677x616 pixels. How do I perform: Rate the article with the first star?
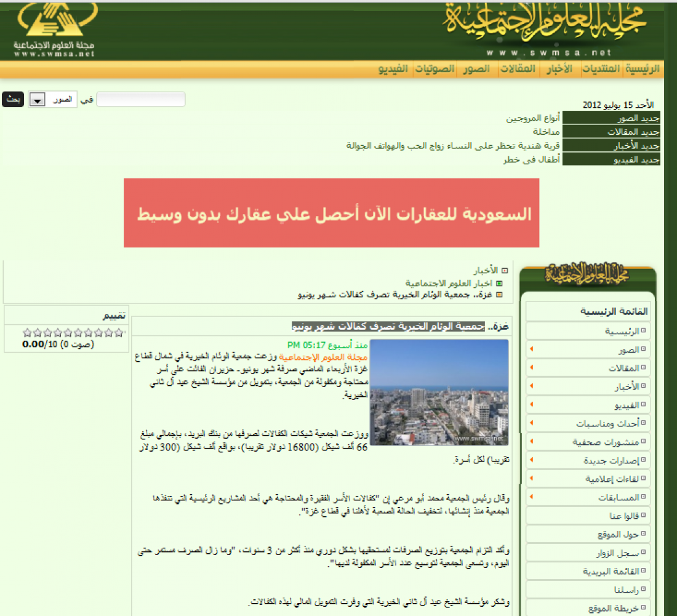[119, 333]
